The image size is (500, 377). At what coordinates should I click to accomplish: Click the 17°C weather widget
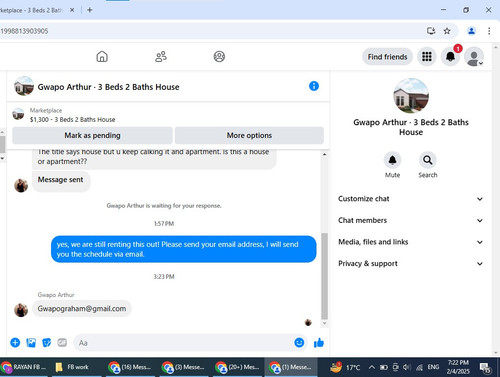tap(345, 367)
